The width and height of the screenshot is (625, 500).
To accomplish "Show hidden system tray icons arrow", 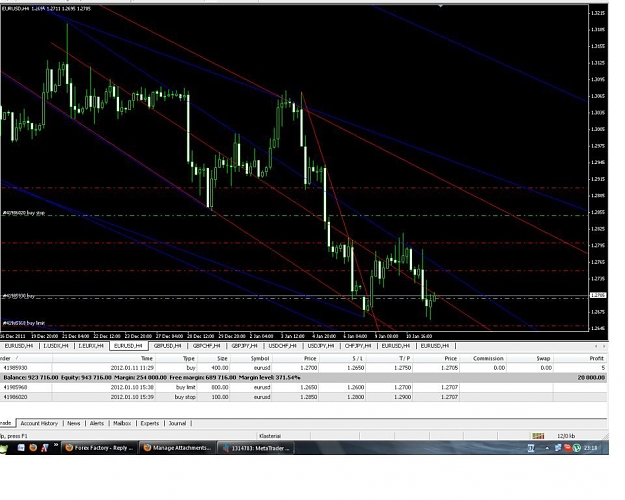I will pos(547,448).
